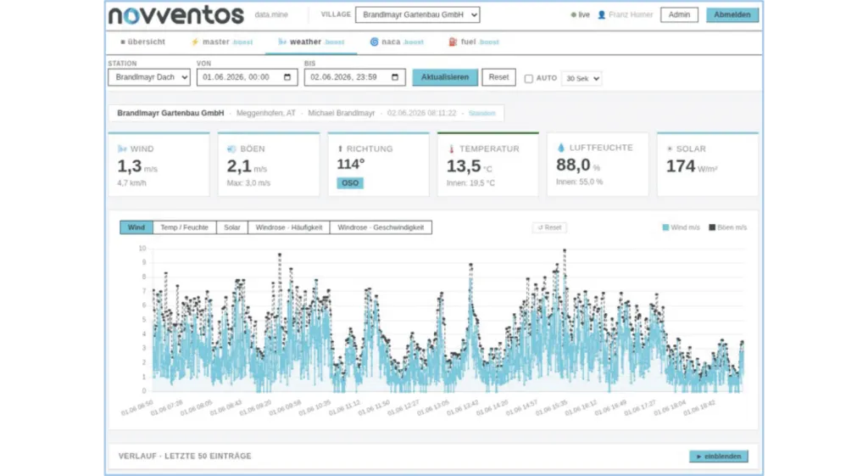Click the green live status dot
Image resolution: width=868 pixels, height=476 pixels.
pyautogui.click(x=574, y=15)
